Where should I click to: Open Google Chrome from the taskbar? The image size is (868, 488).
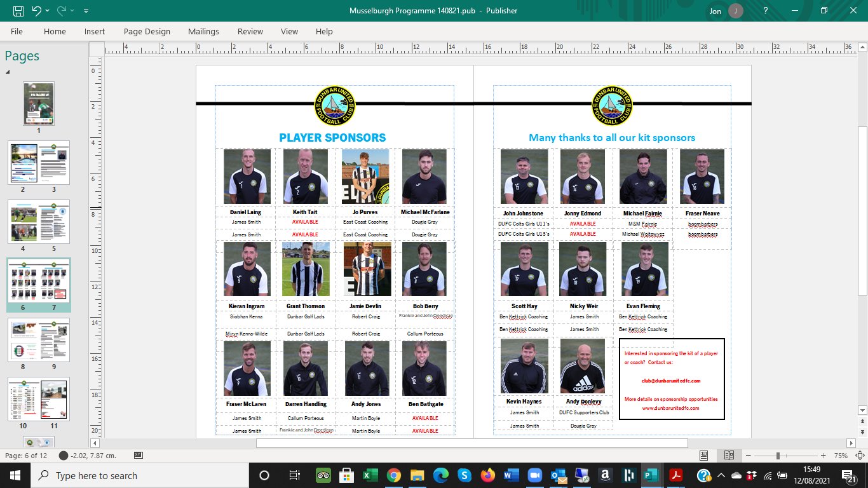coord(393,475)
